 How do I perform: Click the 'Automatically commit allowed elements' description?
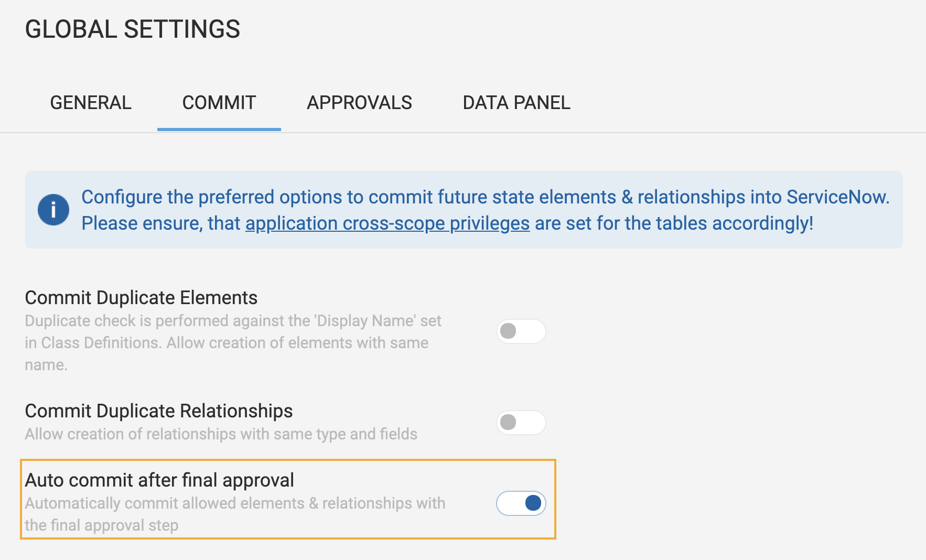click(x=235, y=503)
